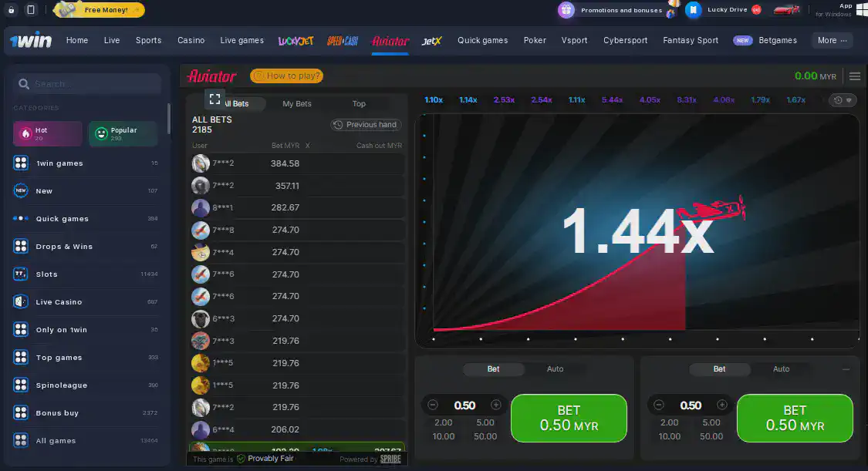Increase first bet amount with plus button

[x=496, y=405]
